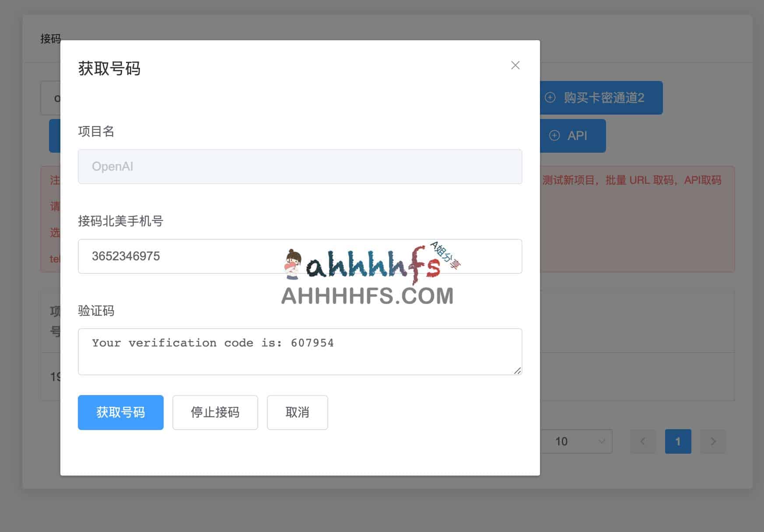Click the partially hidden blue button left of dialog
The height and width of the screenshot is (532, 764).
55,136
